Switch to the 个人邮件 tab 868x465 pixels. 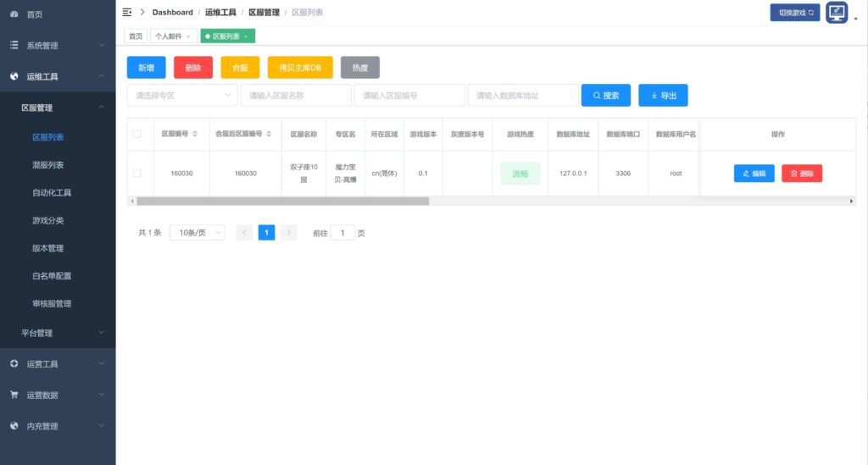tap(169, 36)
